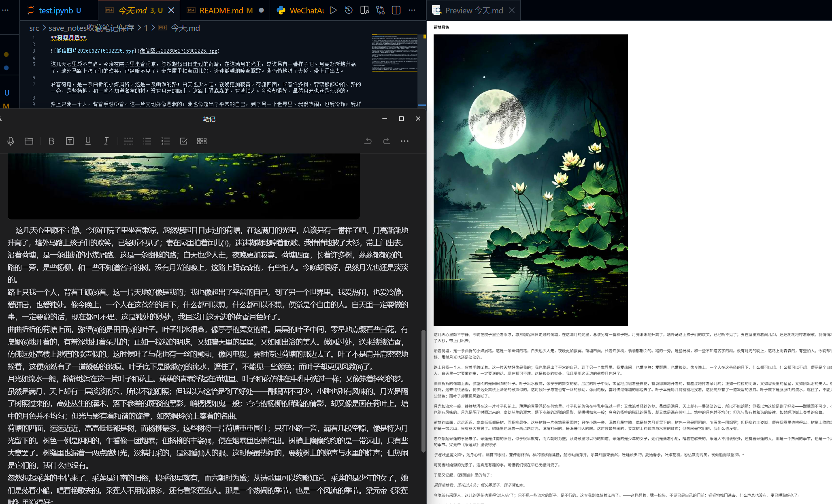Close the 今天.md editor tab
The image size is (832, 504).
click(x=171, y=10)
